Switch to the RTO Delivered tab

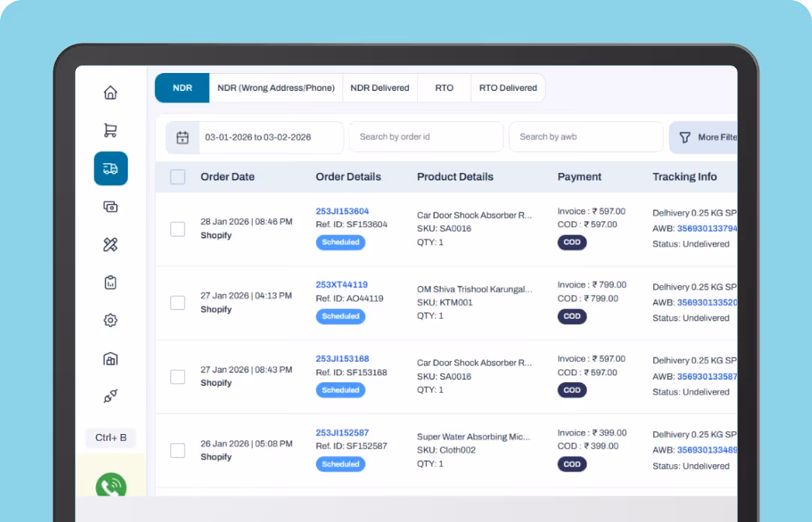508,88
